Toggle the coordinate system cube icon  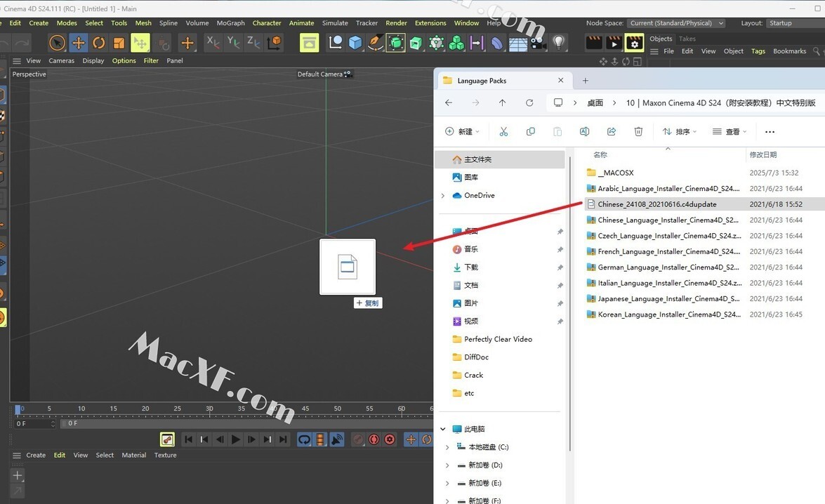click(x=274, y=43)
